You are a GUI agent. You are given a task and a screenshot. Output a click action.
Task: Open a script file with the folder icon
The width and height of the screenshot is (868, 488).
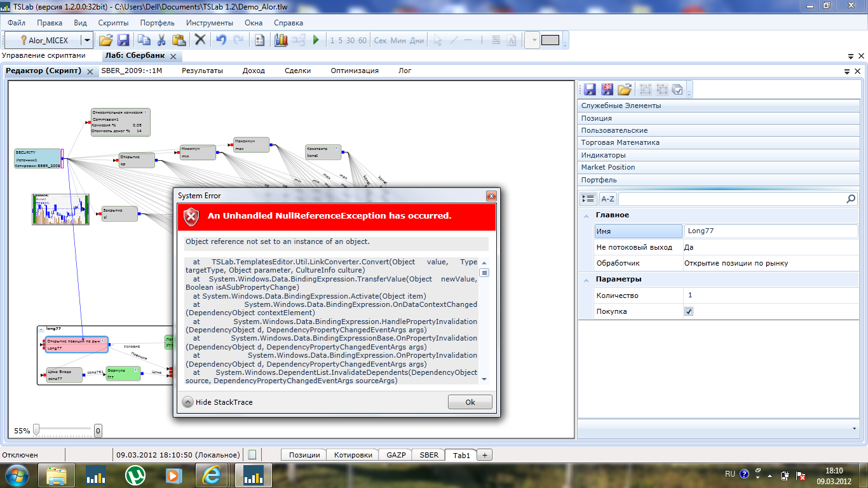click(x=105, y=40)
